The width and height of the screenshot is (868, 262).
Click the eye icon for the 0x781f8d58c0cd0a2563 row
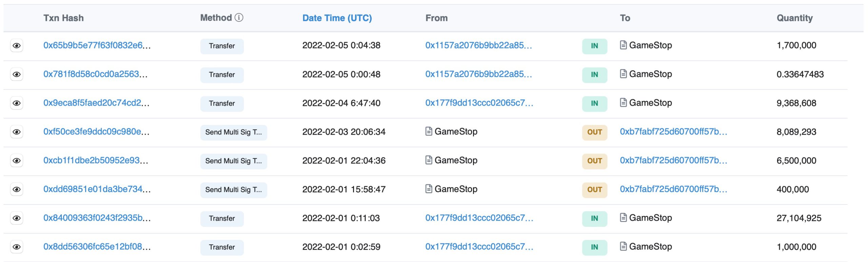coord(17,74)
